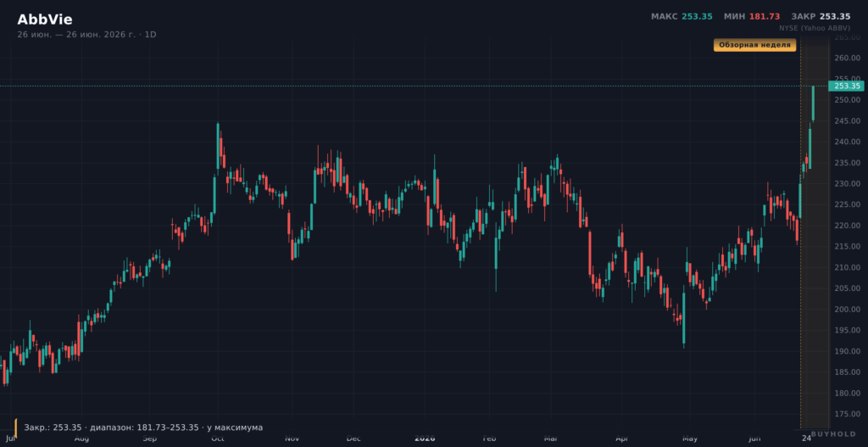Click the Jun label on time axis

755,439
